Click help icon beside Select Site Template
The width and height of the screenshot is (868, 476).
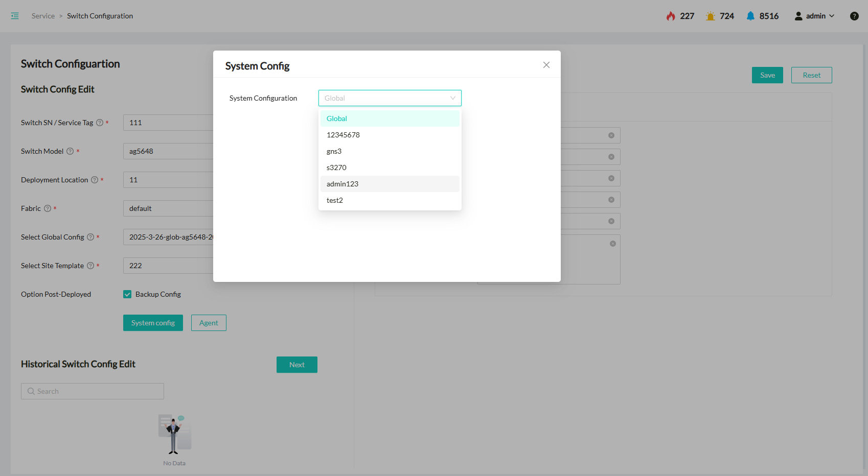90,266
